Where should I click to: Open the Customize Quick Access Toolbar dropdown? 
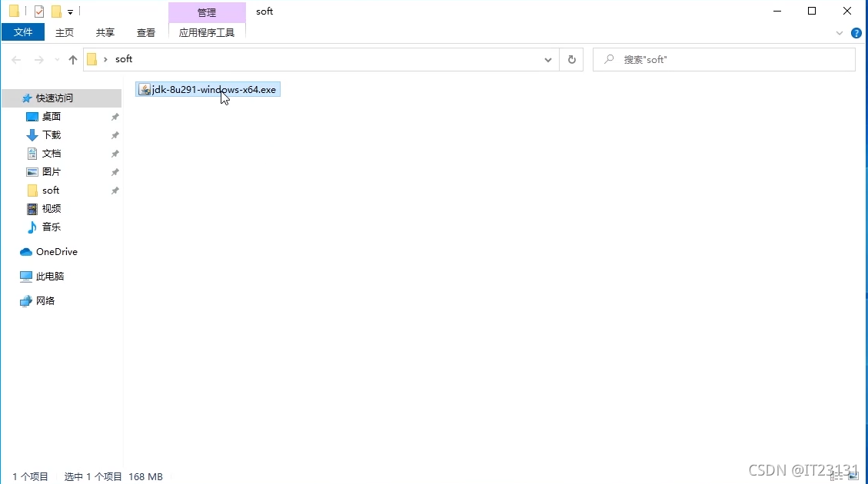coord(70,12)
